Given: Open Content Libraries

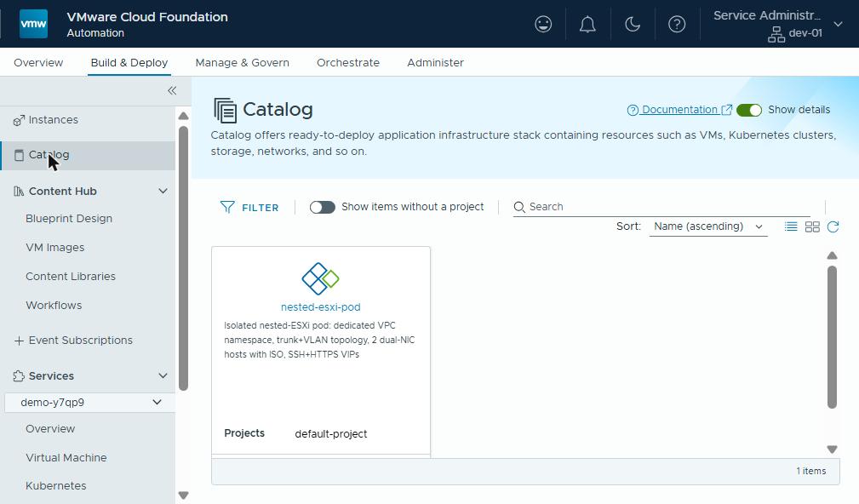Looking at the screenshot, I should tap(71, 277).
